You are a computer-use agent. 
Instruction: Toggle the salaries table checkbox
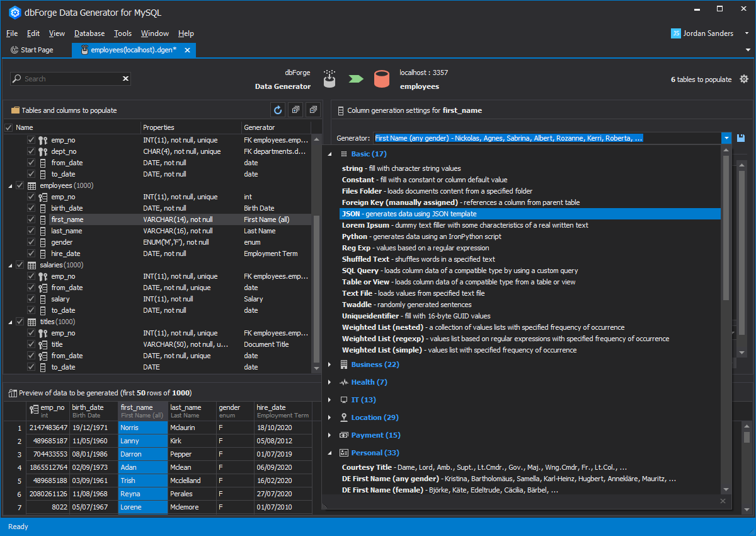tap(20, 265)
